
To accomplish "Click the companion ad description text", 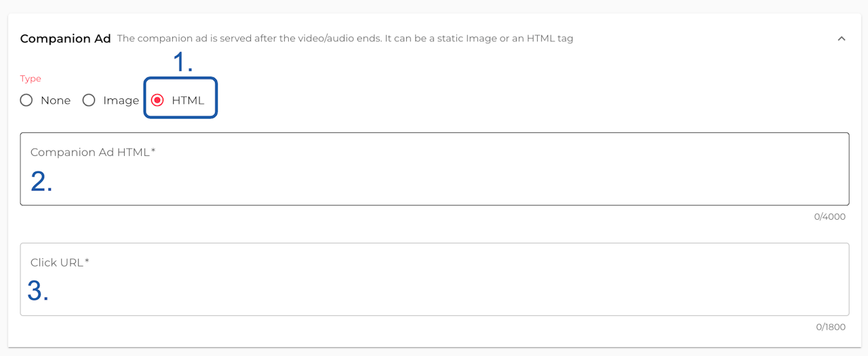I will pyautogui.click(x=344, y=39).
